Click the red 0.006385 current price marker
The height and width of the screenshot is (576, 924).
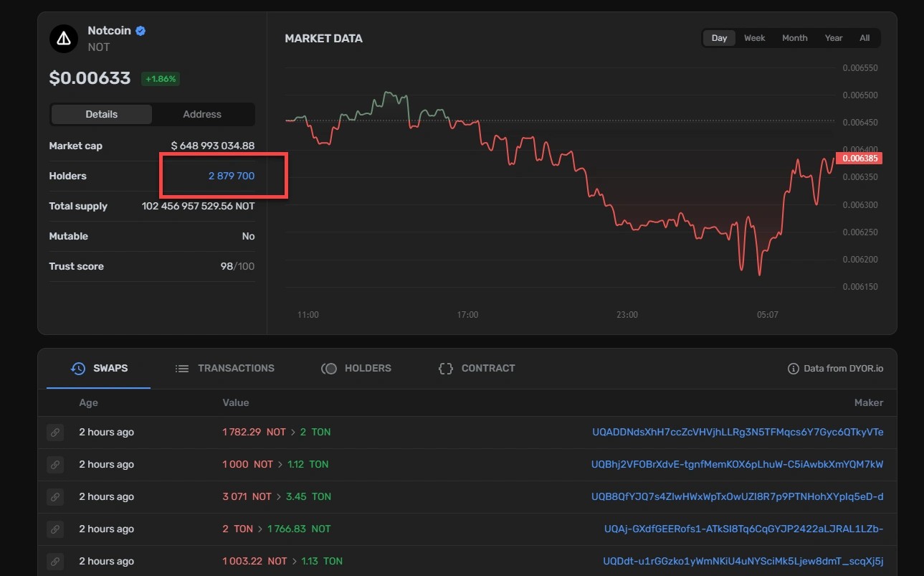tap(860, 158)
